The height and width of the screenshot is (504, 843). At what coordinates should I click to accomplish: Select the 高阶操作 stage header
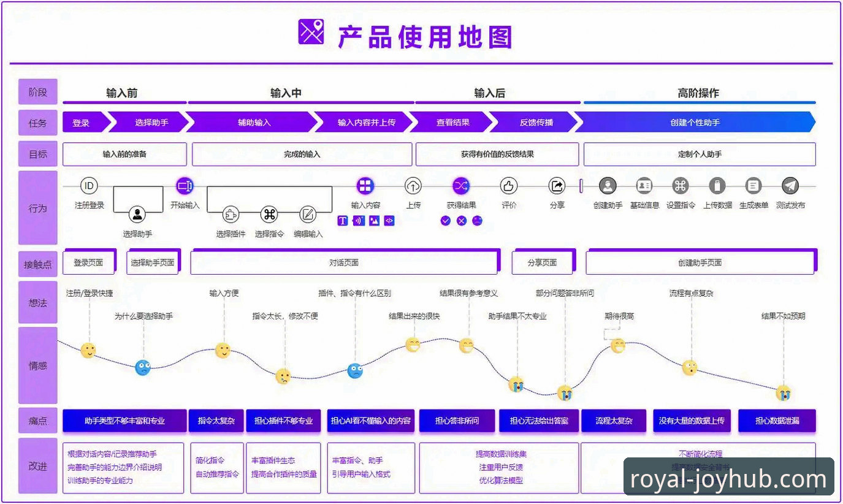tap(698, 93)
